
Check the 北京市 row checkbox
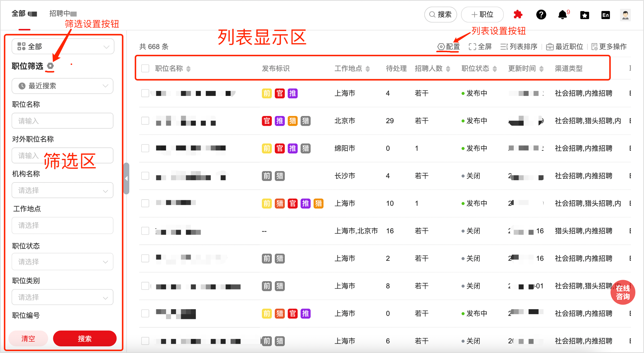(x=145, y=121)
